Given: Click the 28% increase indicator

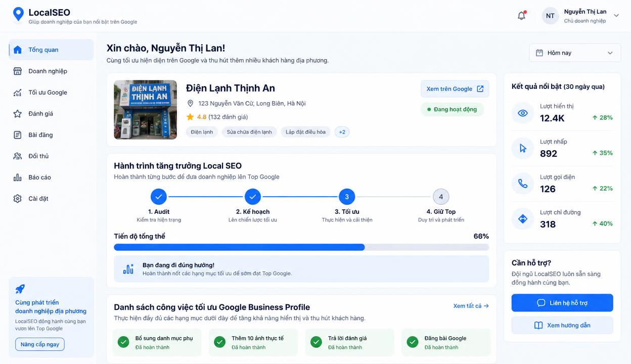Looking at the screenshot, I should tap(603, 117).
